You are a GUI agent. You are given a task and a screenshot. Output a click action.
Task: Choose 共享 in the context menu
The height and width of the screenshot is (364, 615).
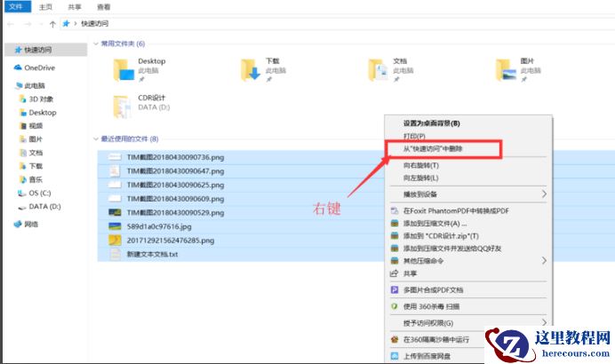(x=410, y=273)
